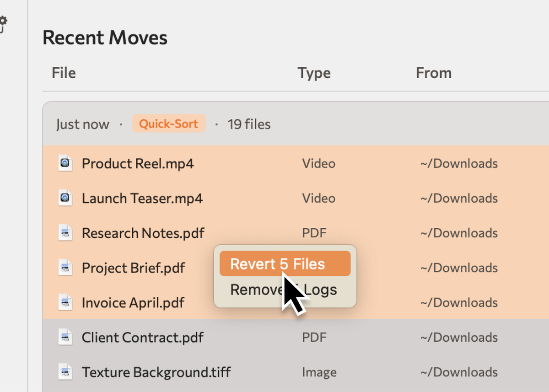Click the Texture Background.tiff file icon
549x392 pixels.
point(65,372)
